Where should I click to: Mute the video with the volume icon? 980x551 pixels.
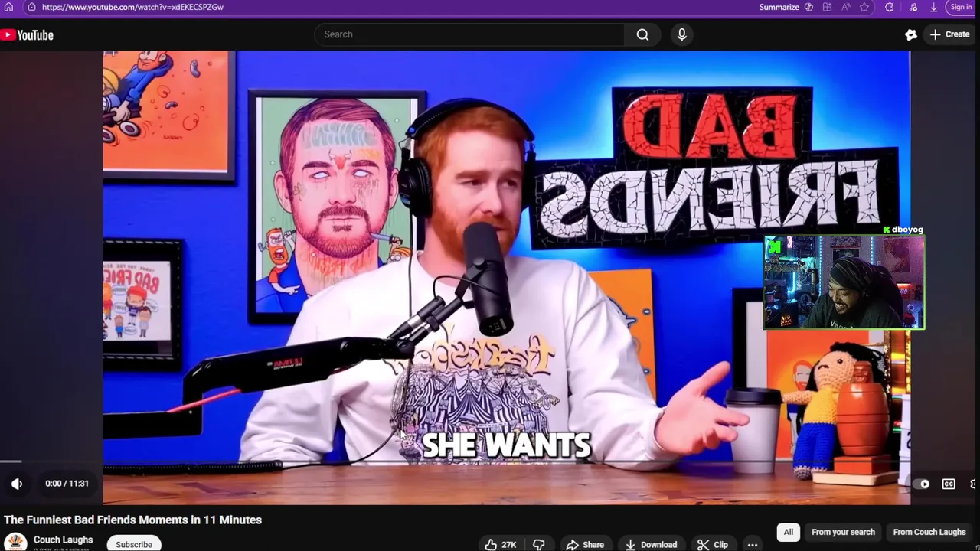[x=17, y=484]
